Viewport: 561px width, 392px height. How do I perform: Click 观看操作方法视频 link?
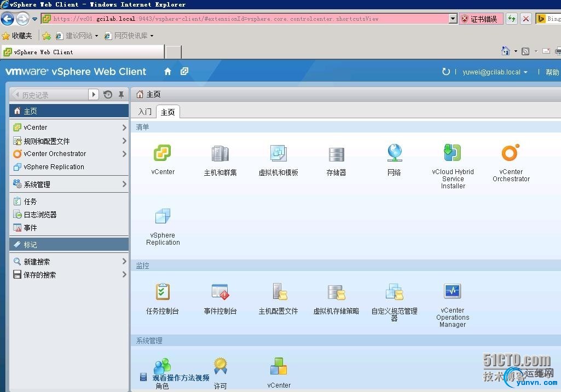coord(181,378)
